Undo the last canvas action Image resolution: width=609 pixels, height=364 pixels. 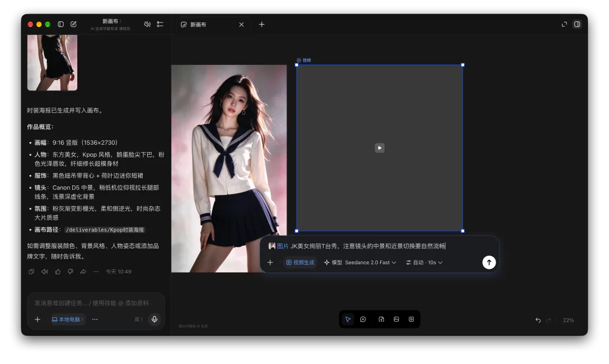coord(538,320)
